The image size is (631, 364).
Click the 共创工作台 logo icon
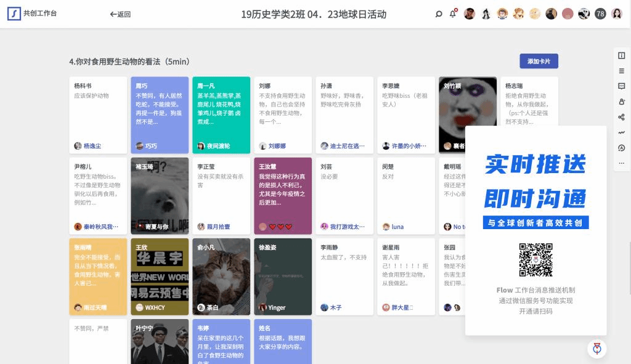[x=14, y=14]
